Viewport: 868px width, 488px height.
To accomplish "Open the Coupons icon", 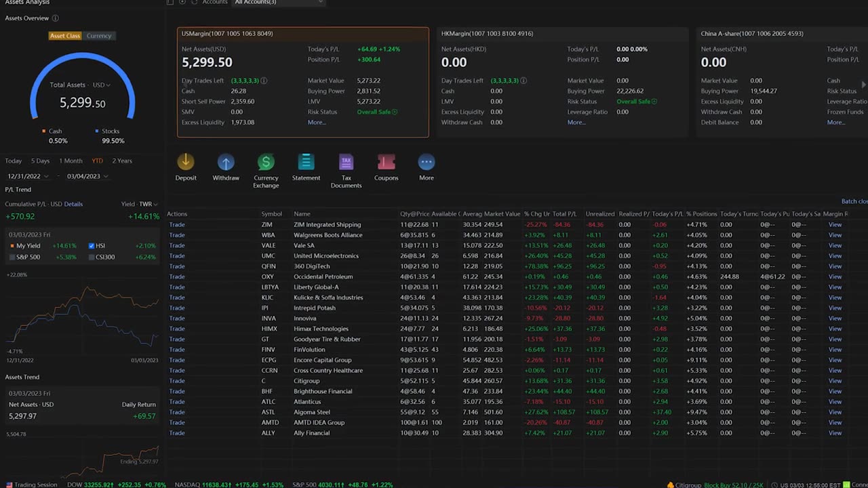I will pos(386,162).
